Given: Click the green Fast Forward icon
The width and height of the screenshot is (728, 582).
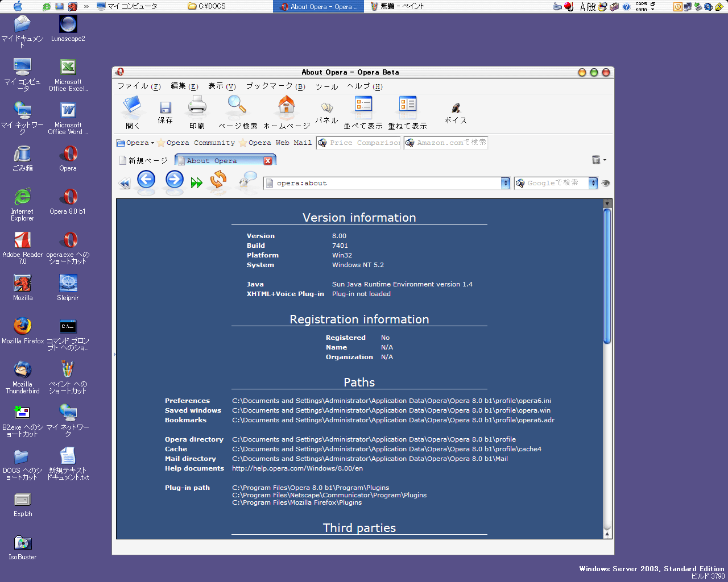Looking at the screenshot, I should click(197, 183).
